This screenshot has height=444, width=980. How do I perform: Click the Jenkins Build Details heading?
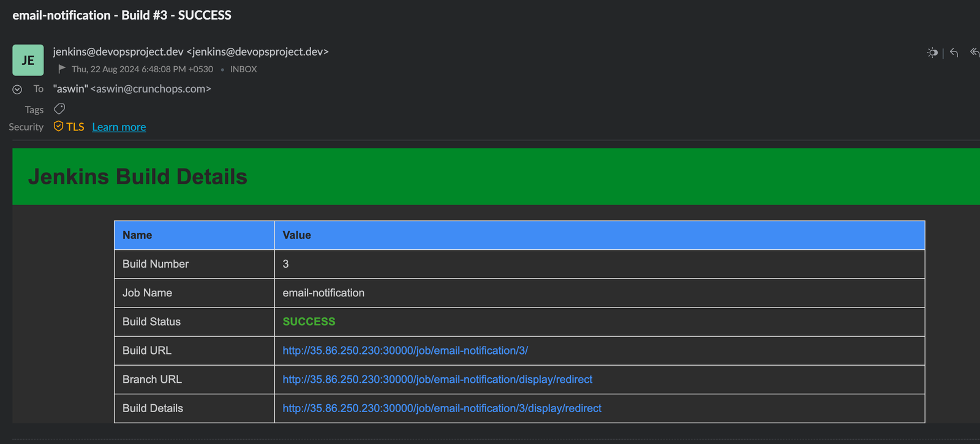click(138, 176)
